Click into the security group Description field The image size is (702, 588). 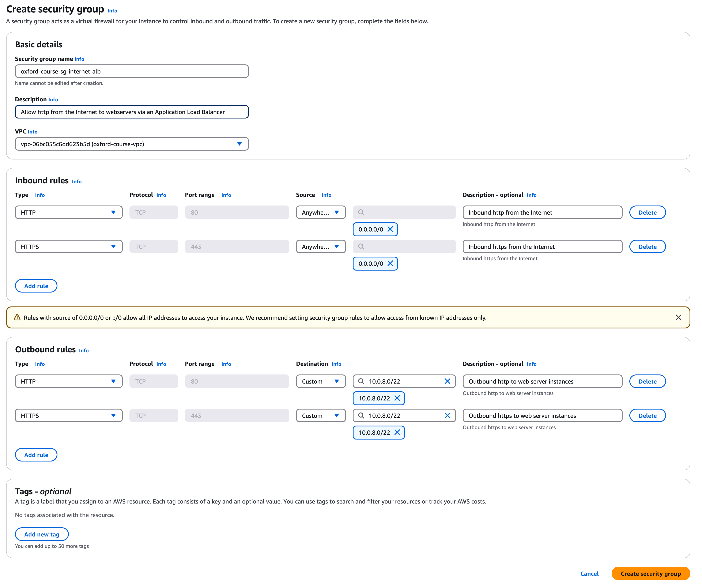(132, 112)
